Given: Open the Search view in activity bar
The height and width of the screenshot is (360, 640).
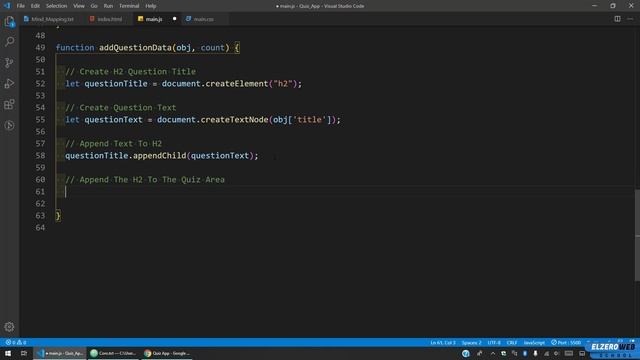Looking at the screenshot, I should tap(9, 42).
